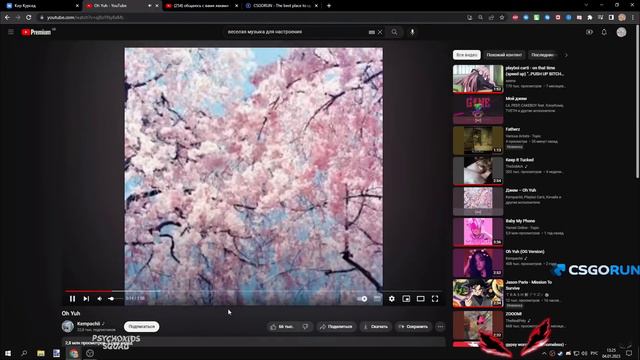
Task: Toggle the autoplay switch in player
Action: [362, 299]
